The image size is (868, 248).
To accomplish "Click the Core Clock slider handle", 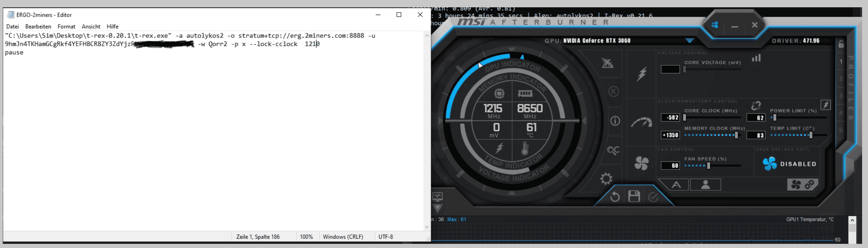I will 684,117.
